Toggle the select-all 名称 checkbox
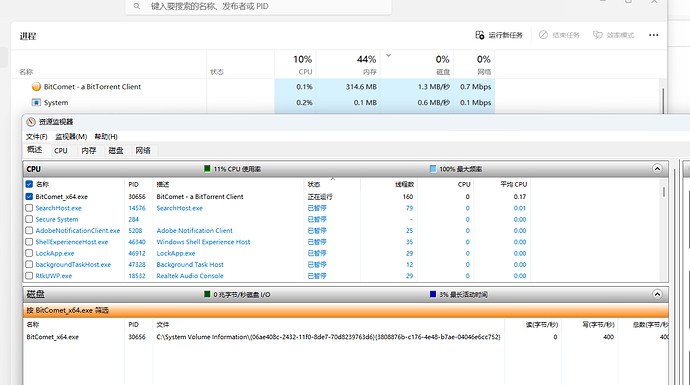The width and height of the screenshot is (690, 385). (x=29, y=184)
